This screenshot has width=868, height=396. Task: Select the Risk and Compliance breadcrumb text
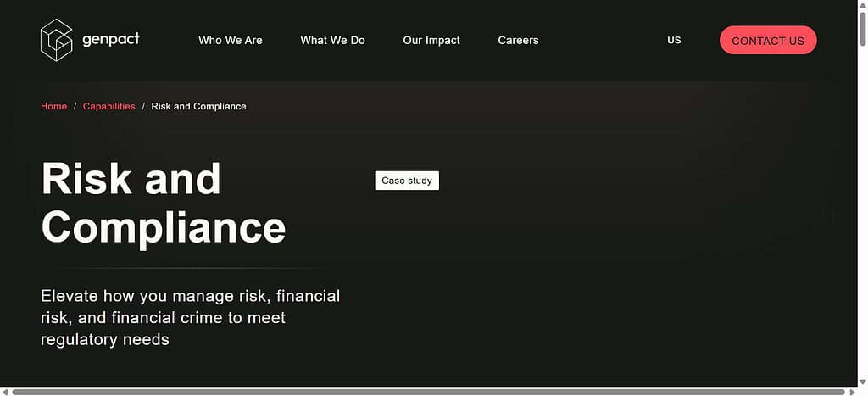point(198,106)
